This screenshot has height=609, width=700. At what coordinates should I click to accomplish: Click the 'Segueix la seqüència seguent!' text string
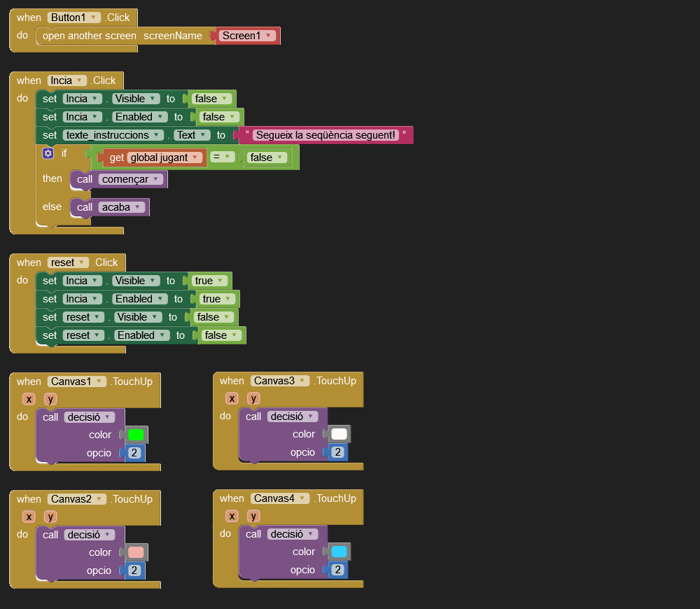(x=325, y=135)
